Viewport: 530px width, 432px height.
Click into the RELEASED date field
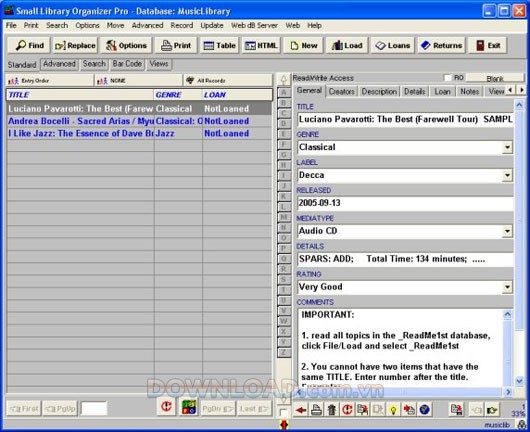pyautogui.click(x=405, y=203)
